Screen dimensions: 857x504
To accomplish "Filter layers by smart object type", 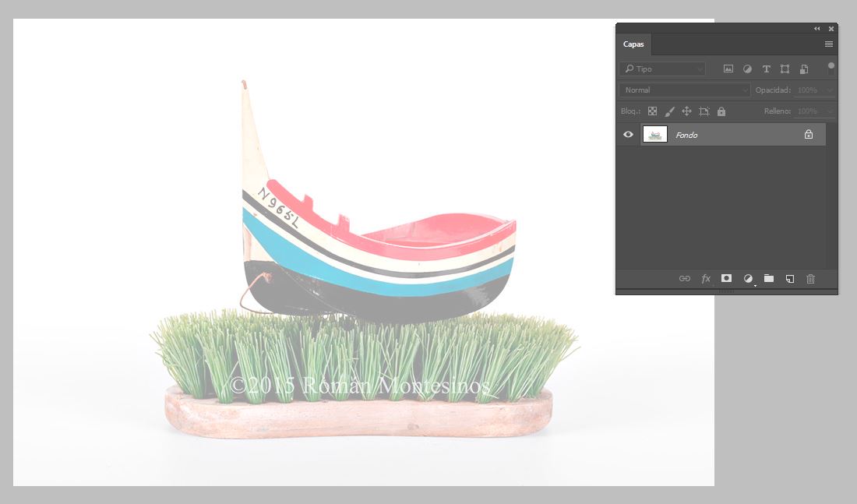I will [x=804, y=69].
